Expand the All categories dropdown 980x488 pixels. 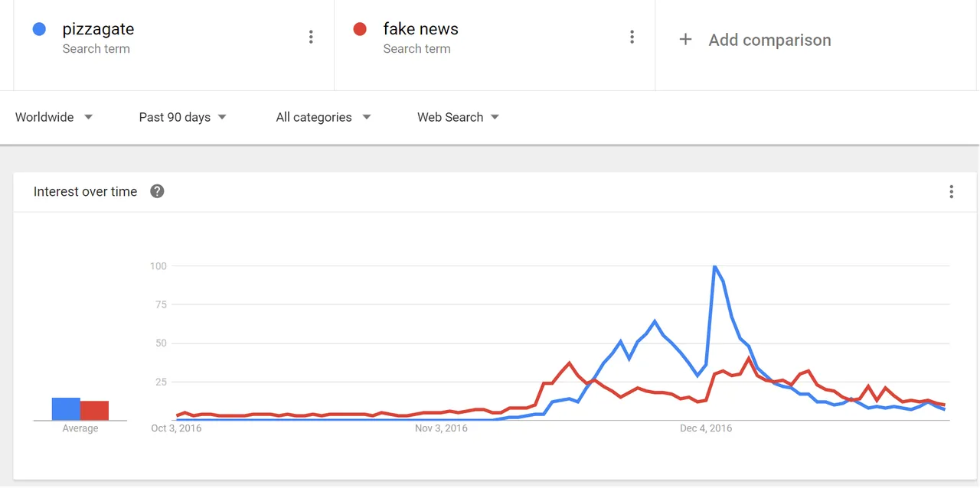[323, 117]
